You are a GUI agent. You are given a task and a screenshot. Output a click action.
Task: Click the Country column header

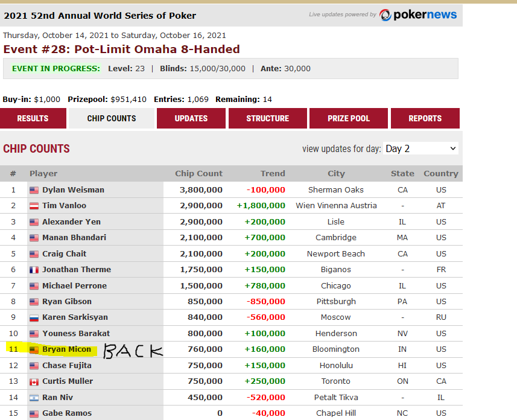point(441,174)
